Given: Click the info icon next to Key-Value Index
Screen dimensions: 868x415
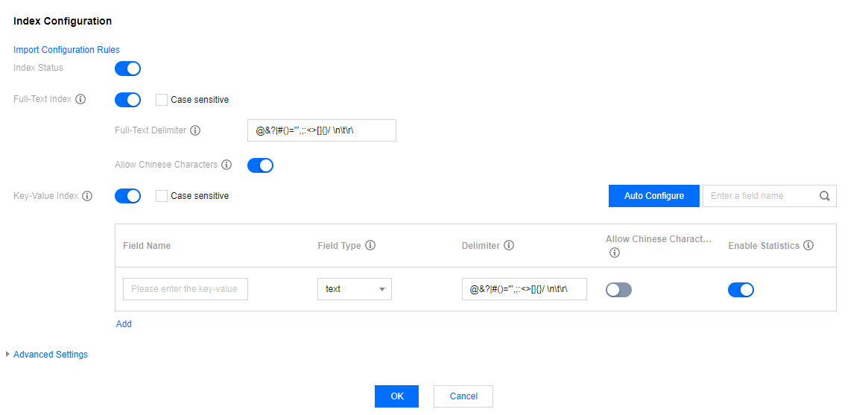Looking at the screenshot, I should click(x=87, y=196).
